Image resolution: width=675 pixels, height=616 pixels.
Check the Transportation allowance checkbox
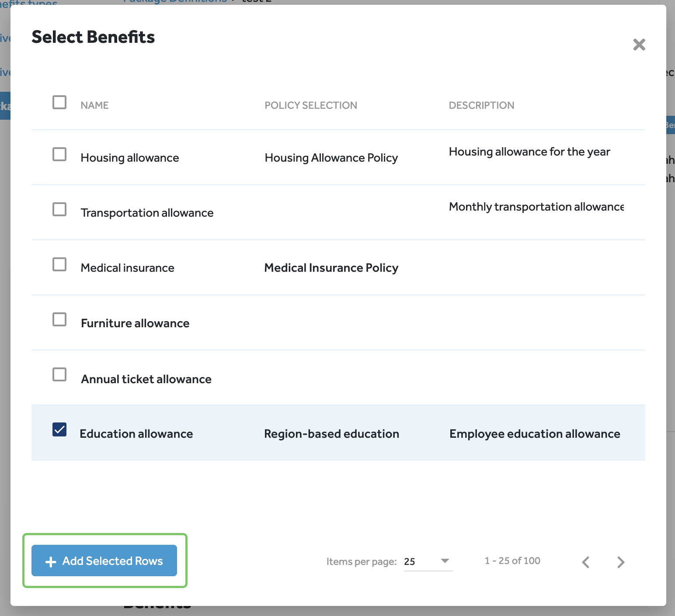coord(59,209)
